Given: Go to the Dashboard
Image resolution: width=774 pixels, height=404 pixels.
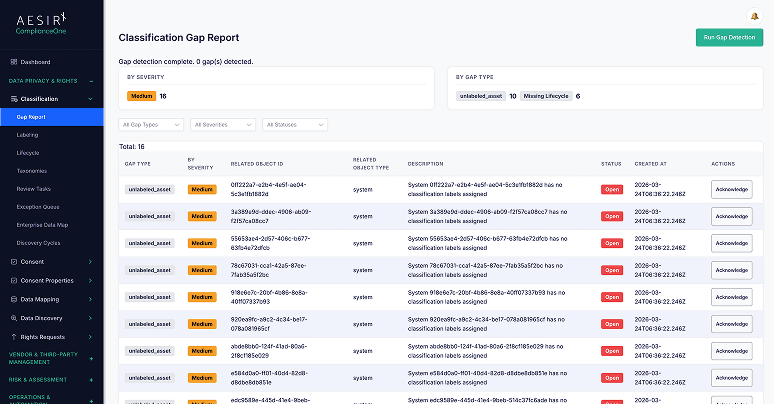Looking at the screenshot, I should click(35, 62).
